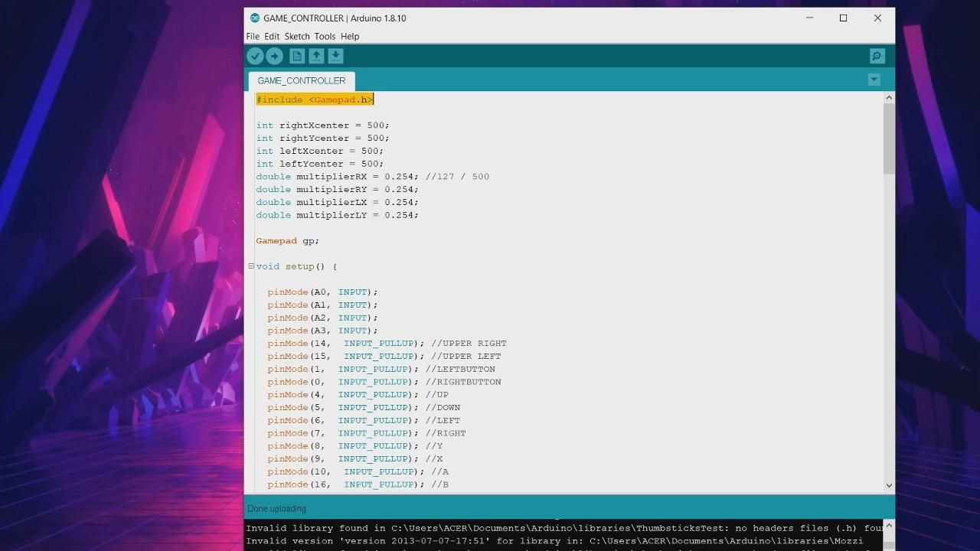Click the Arduino logo in title bar
The width and height of the screenshot is (980, 551).
click(x=255, y=18)
